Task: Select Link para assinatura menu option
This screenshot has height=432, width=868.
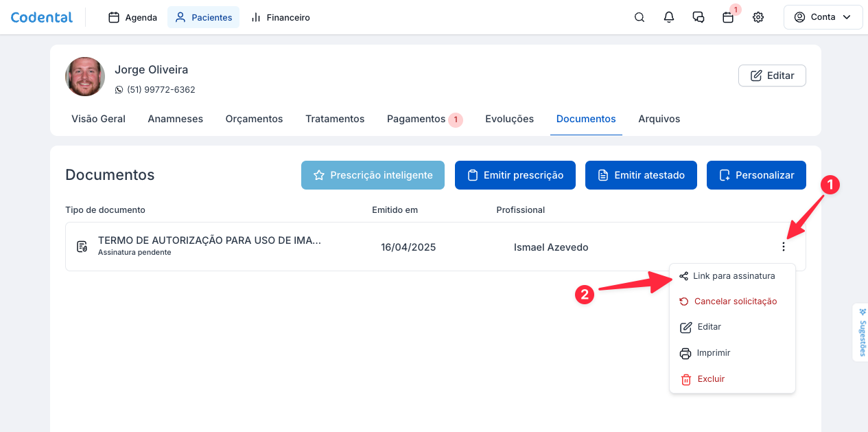Action: click(732, 276)
